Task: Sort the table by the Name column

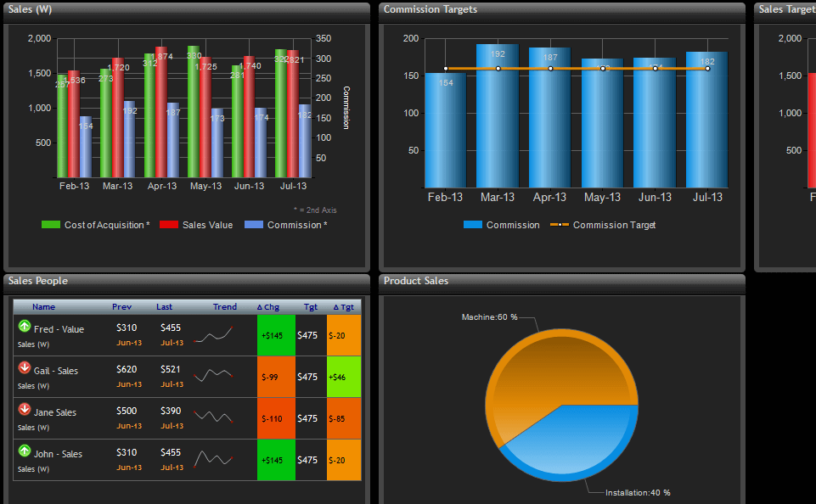Action: [43, 306]
